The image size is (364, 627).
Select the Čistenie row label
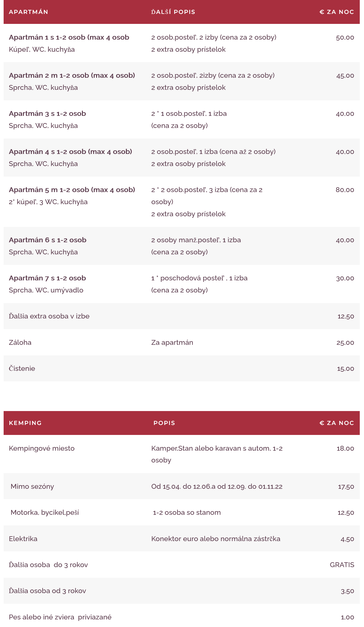tap(22, 369)
